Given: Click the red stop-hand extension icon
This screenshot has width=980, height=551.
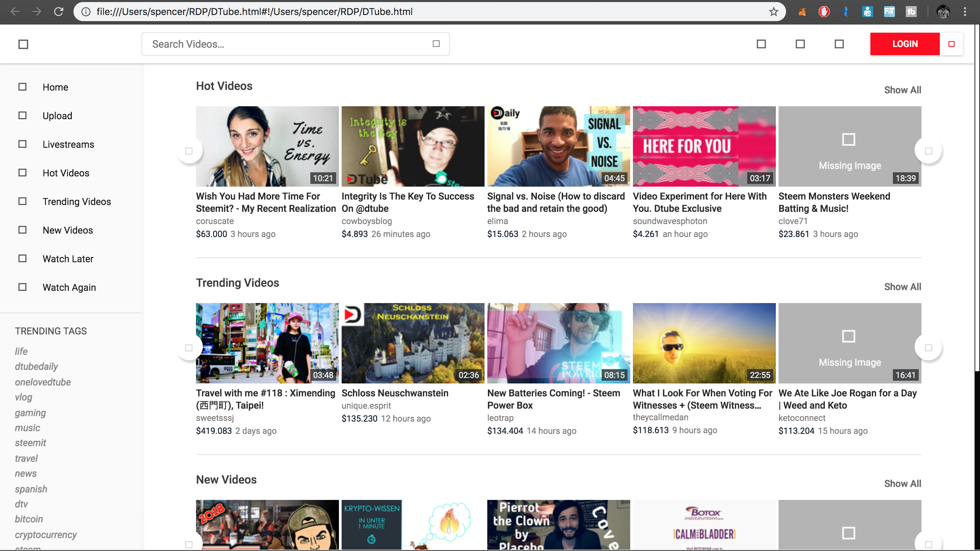Looking at the screenshot, I should [x=823, y=12].
